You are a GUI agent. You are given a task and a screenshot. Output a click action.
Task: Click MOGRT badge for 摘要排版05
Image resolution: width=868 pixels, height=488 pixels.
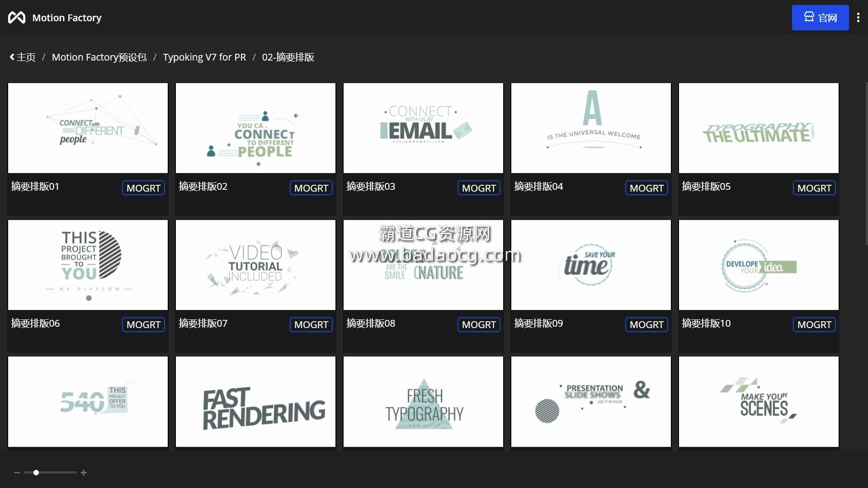814,188
